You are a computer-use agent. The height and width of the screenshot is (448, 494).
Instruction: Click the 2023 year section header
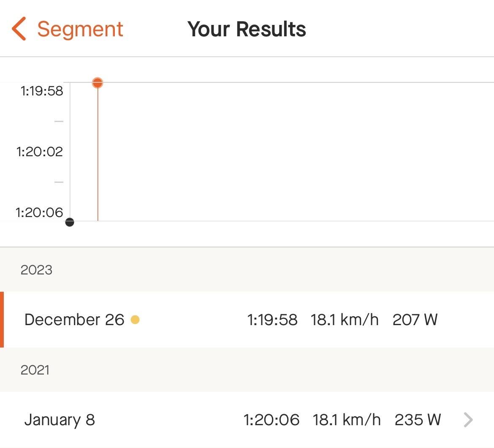[x=36, y=270]
